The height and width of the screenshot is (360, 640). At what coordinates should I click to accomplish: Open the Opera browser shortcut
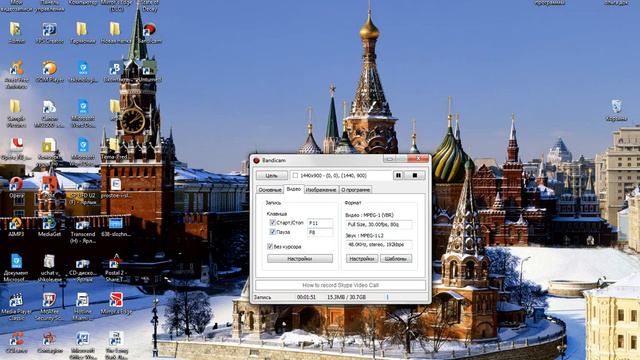16,187
